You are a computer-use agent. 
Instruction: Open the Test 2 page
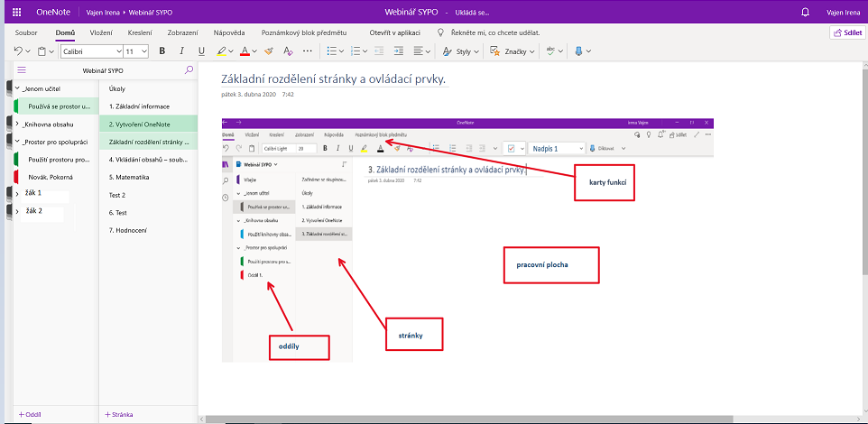point(148,195)
